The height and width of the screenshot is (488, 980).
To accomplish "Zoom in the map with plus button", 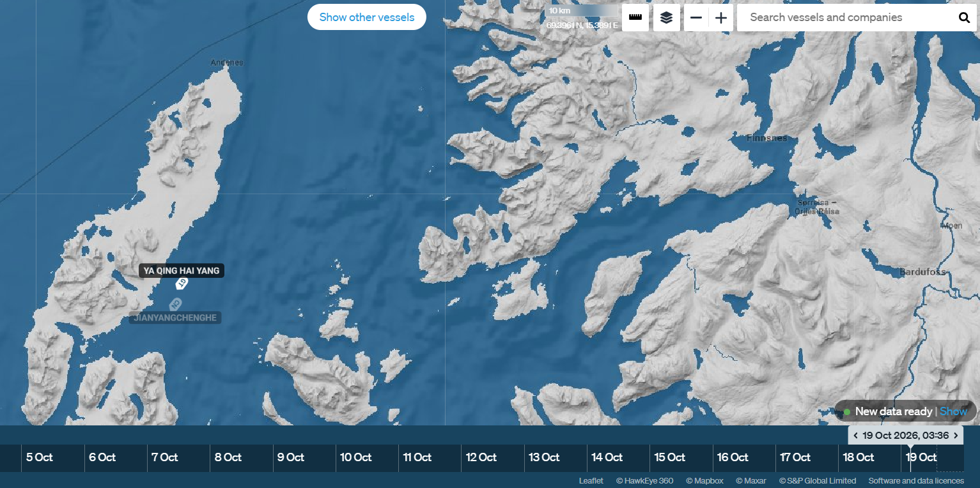I will pyautogui.click(x=721, y=18).
